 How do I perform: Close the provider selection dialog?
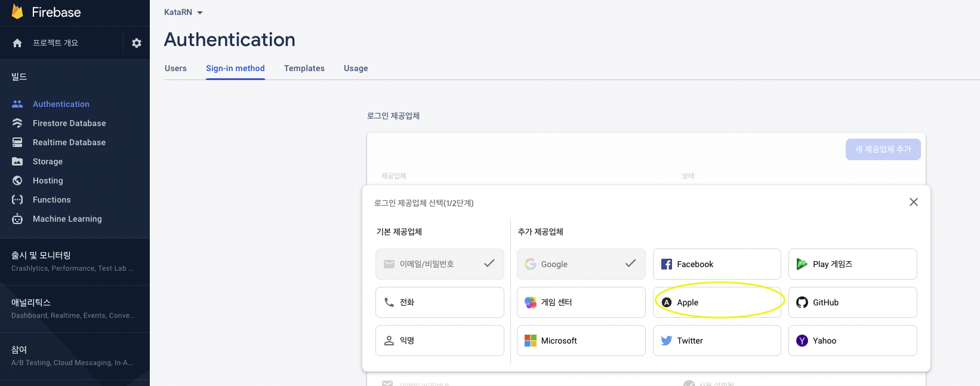tap(914, 202)
